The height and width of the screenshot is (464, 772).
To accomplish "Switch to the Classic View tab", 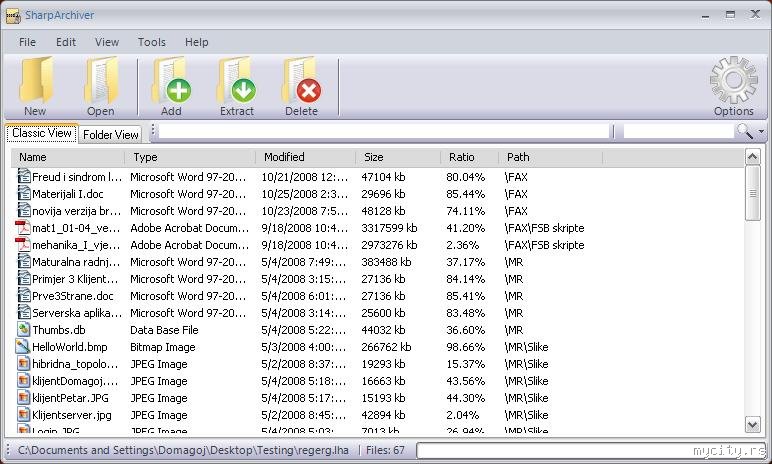I will 42,133.
